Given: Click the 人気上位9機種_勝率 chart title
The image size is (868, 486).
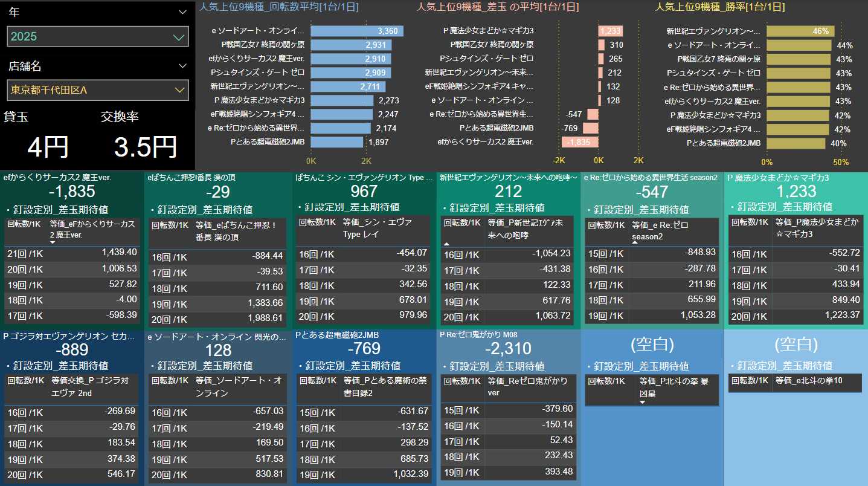Looking at the screenshot, I should click(x=720, y=7).
